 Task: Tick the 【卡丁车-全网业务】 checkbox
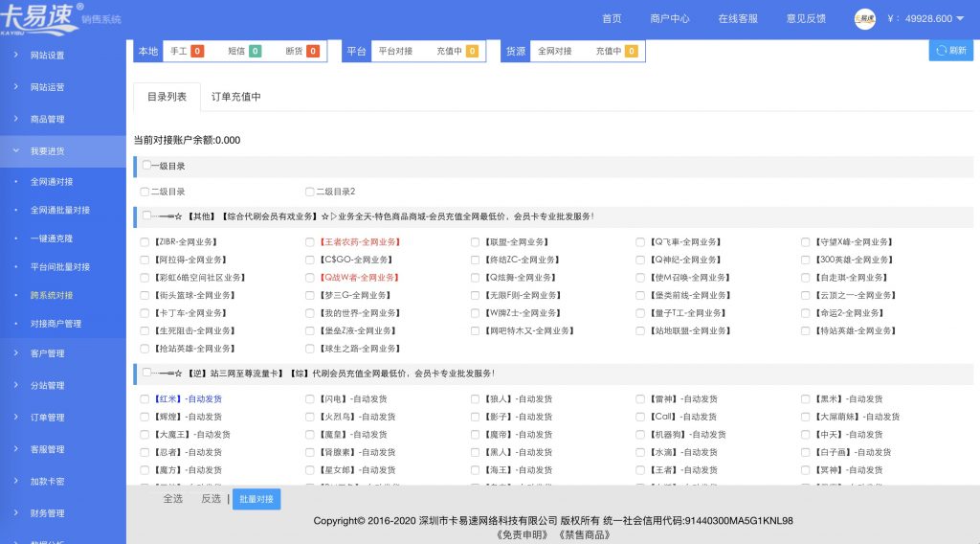point(145,313)
